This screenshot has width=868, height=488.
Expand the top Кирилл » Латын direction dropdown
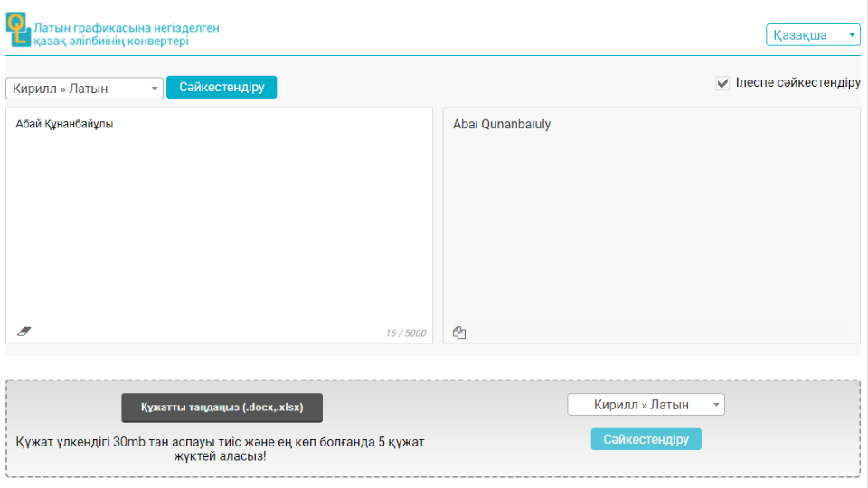(x=83, y=89)
